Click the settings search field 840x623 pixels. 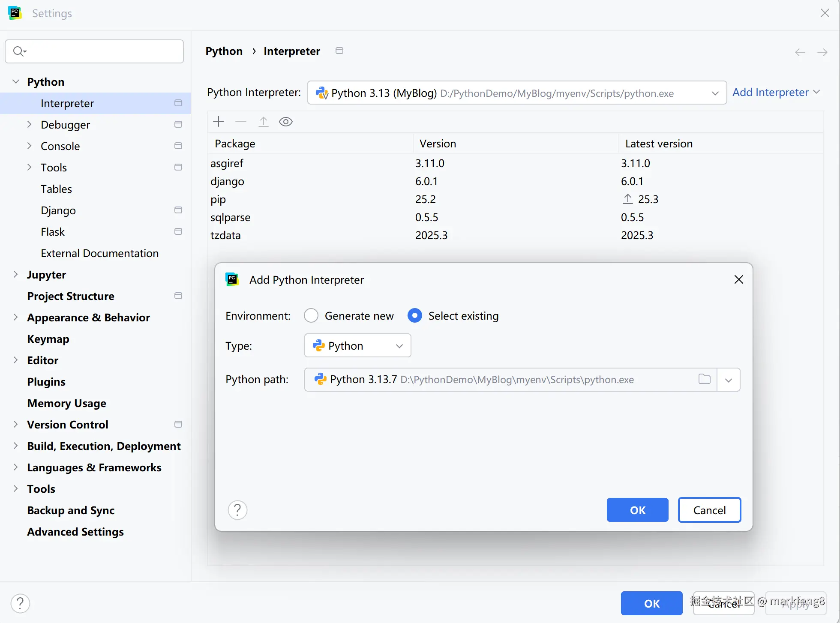(x=94, y=51)
